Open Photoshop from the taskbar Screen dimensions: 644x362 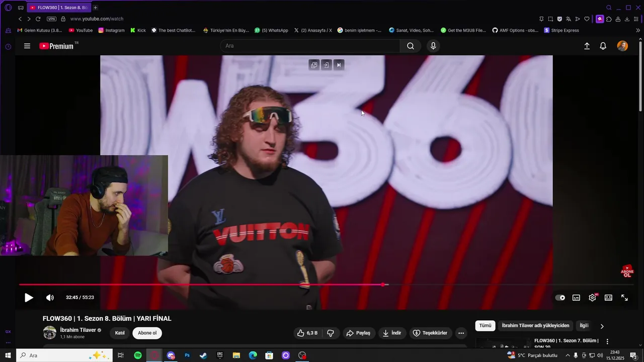[x=187, y=355]
